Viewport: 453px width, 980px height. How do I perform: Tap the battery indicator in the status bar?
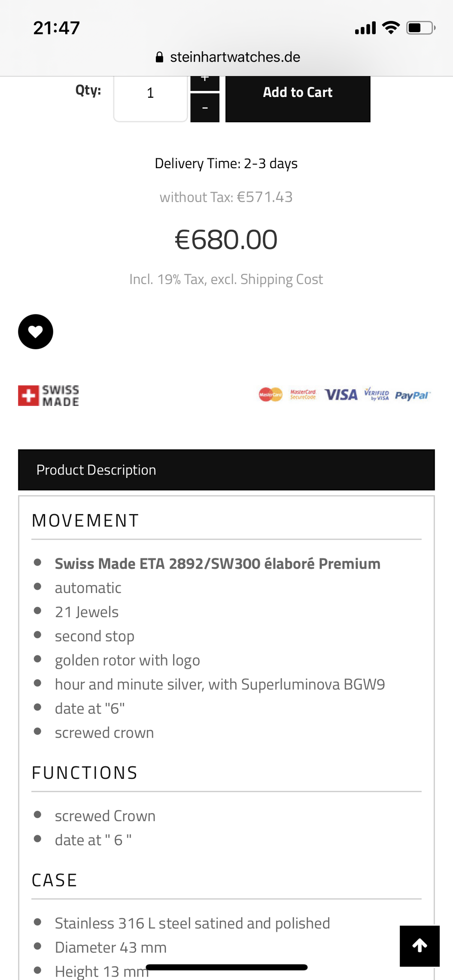[421, 28]
